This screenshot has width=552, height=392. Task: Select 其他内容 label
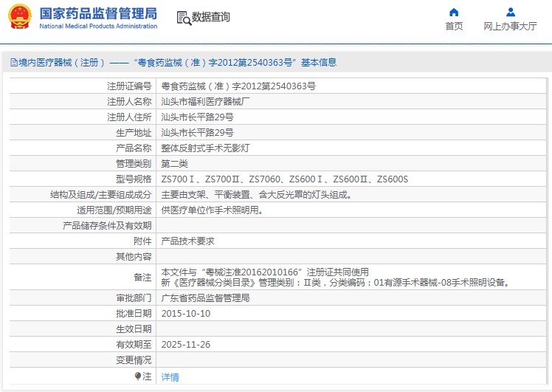pos(134,257)
